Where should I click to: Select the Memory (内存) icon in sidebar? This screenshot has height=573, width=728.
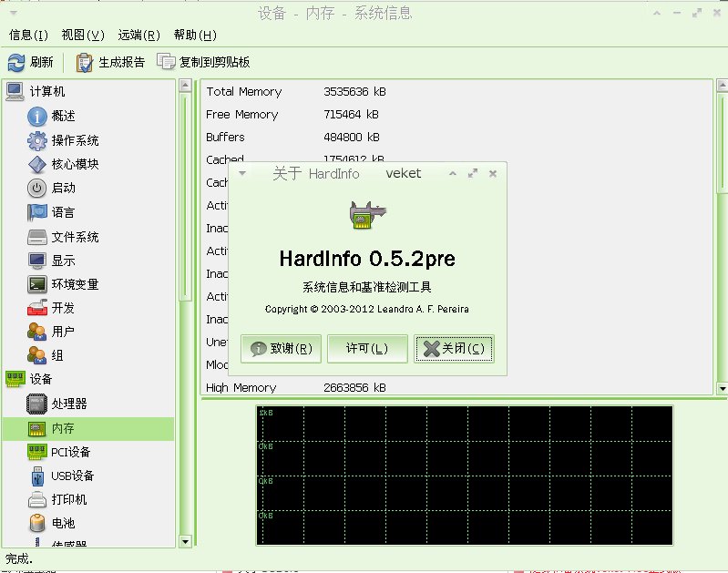click(x=37, y=428)
